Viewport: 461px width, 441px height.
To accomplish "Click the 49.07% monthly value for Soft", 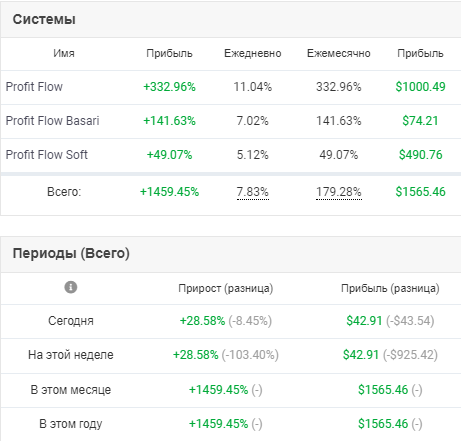I will 339,155.
